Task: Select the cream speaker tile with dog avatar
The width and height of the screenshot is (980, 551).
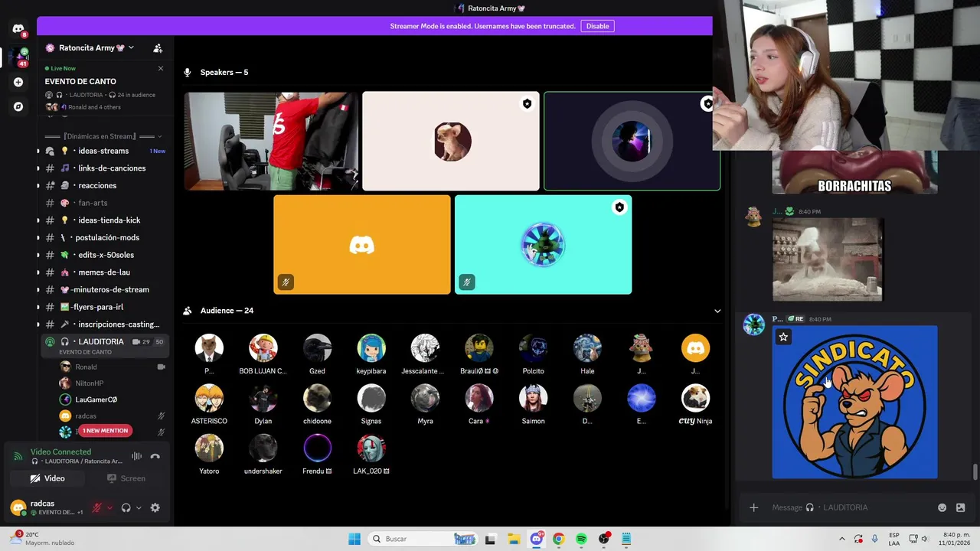Action: (x=451, y=141)
